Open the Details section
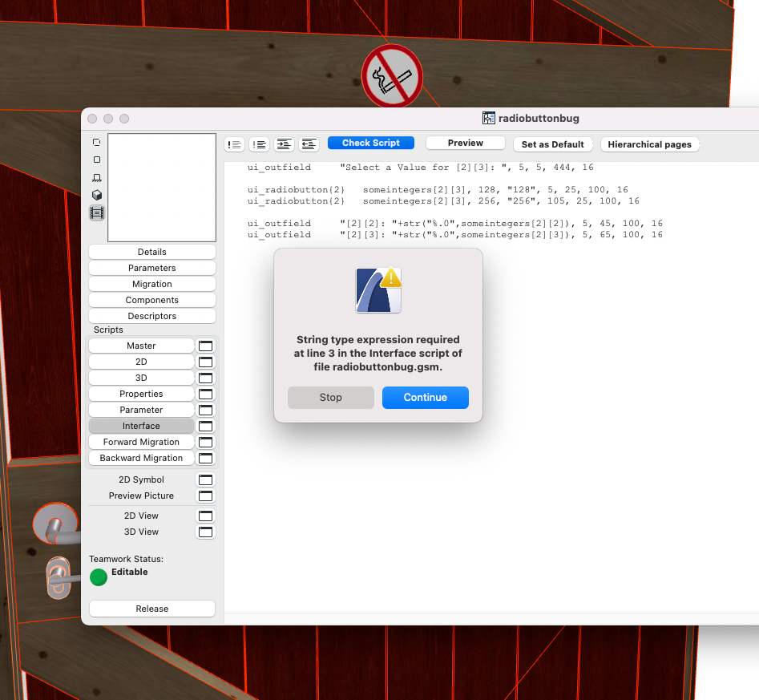The height and width of the screenshot is (700, 759). [x=152, y=252]
